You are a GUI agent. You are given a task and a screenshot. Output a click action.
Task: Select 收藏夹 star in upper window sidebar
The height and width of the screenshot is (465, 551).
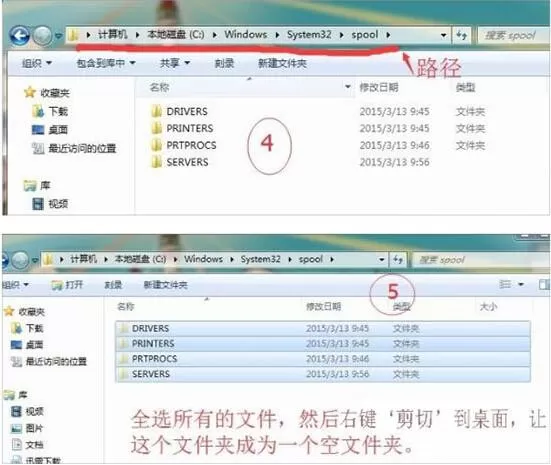(x=30, y=92)
